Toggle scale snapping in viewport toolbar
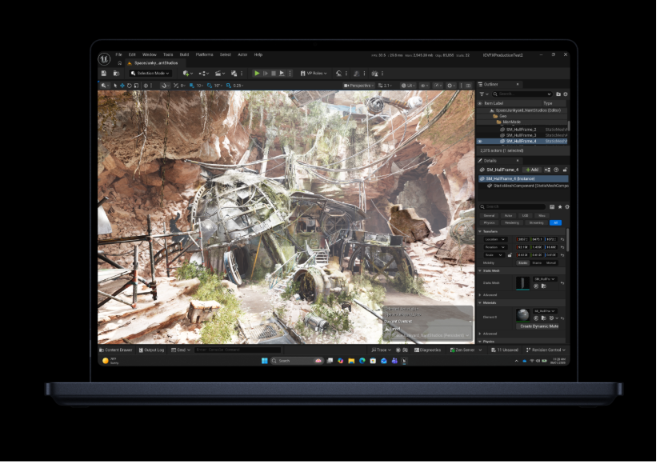 pyautogui.click(x=228, y=85)
